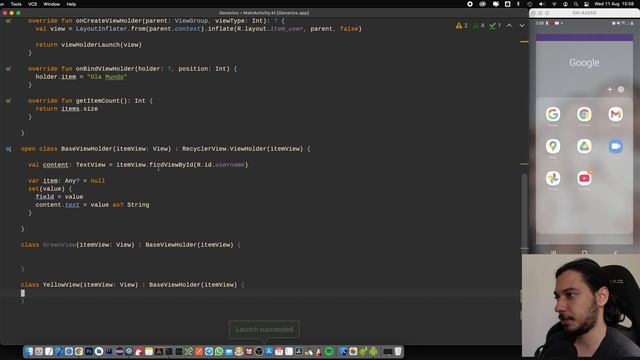640x360 pixels.
Task: Open Google Drive on the phone mirror
Action: [584, 146]
